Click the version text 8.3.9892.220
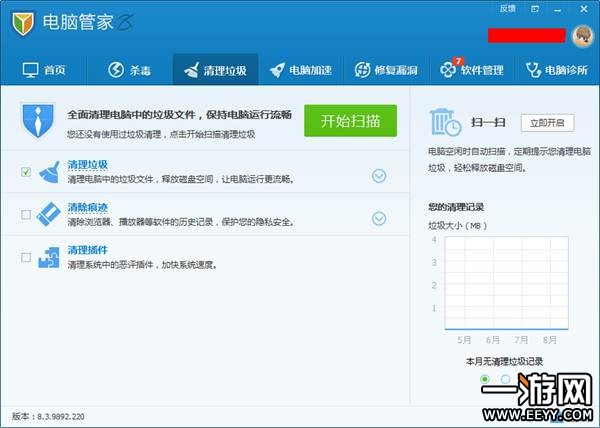The image size is (600, 428). [61, 417]
